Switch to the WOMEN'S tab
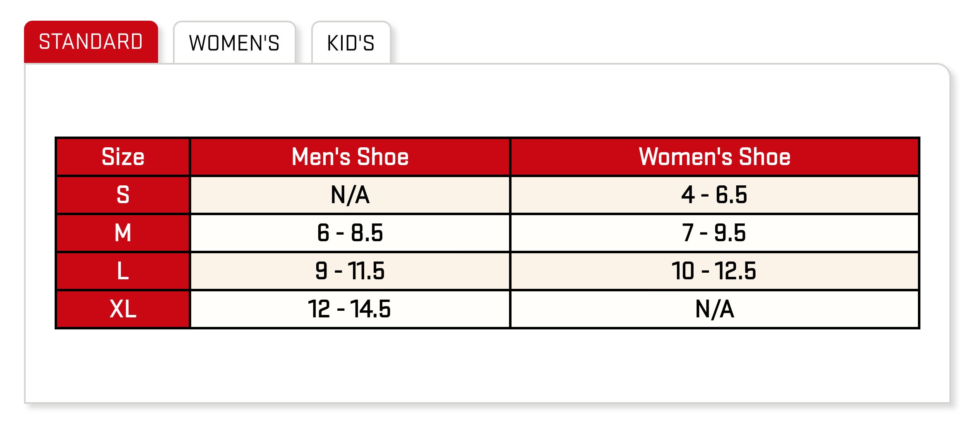This screenshot has width=980, height=432. 234,43
